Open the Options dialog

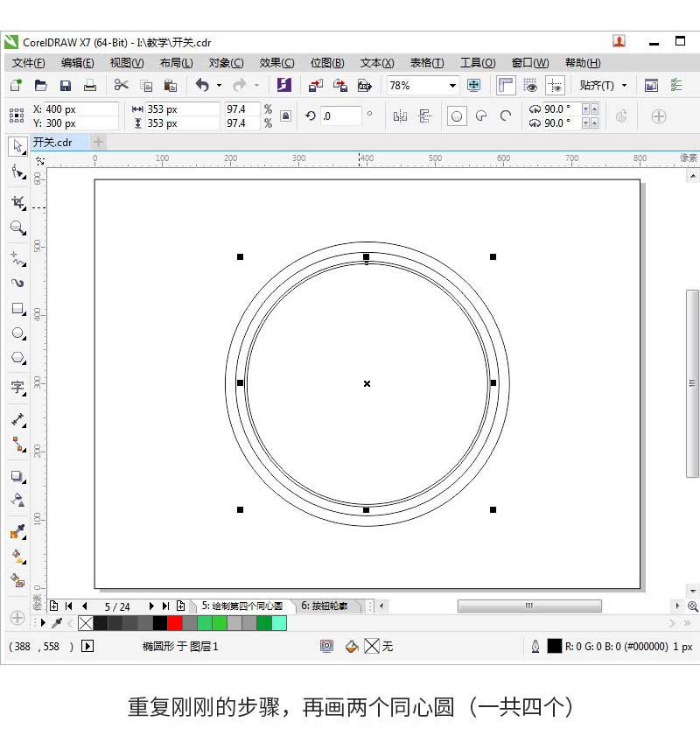pyautogui.click(x=676, y=85)
